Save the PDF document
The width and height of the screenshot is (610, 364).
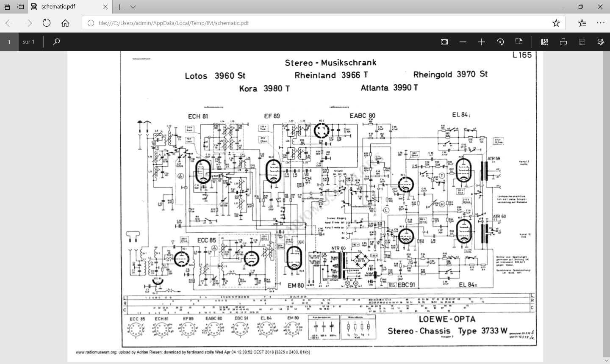[x=582, y=42]
